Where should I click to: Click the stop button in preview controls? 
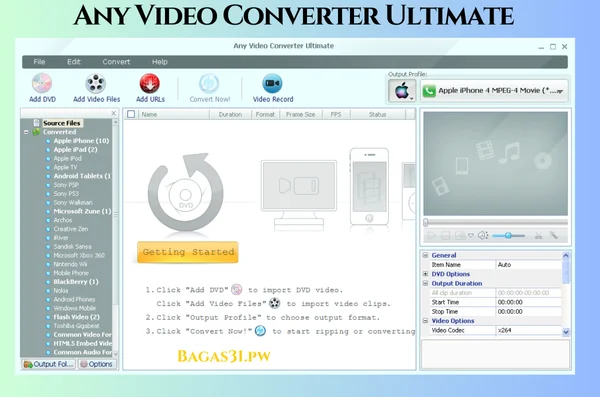(x=445, y=235)
